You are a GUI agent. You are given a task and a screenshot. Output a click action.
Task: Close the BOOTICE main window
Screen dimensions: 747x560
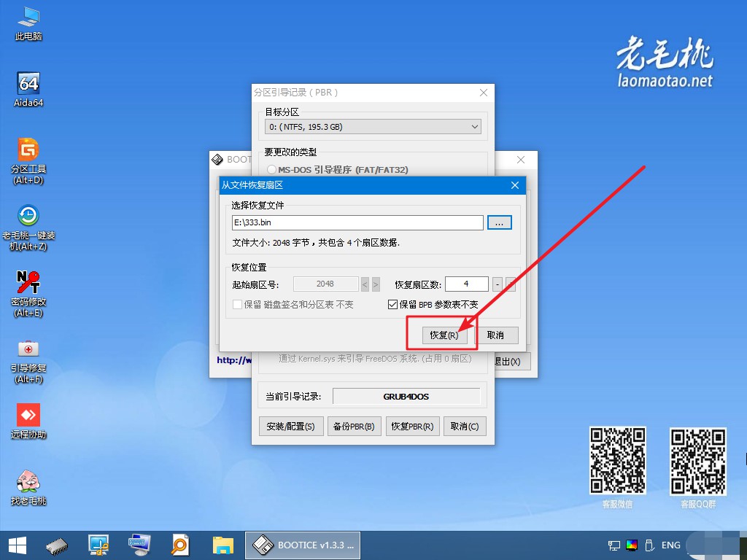(x=521, y=160)
